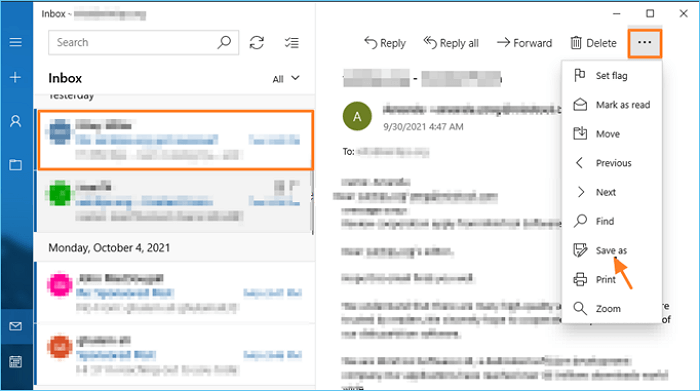Open the accounts person icon

click(x=16, y=121)
